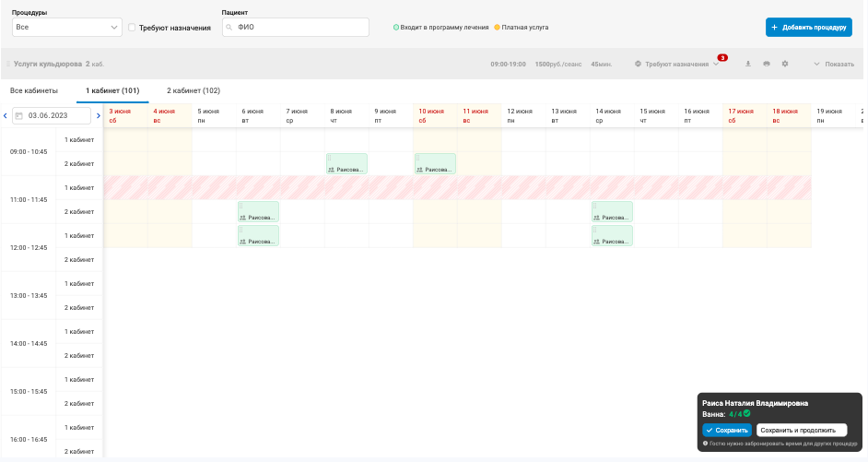Viewport: 868px width, 462px height.
Task: Switch to the 2 кабинет (102) tab
Action: pos(194,90)
